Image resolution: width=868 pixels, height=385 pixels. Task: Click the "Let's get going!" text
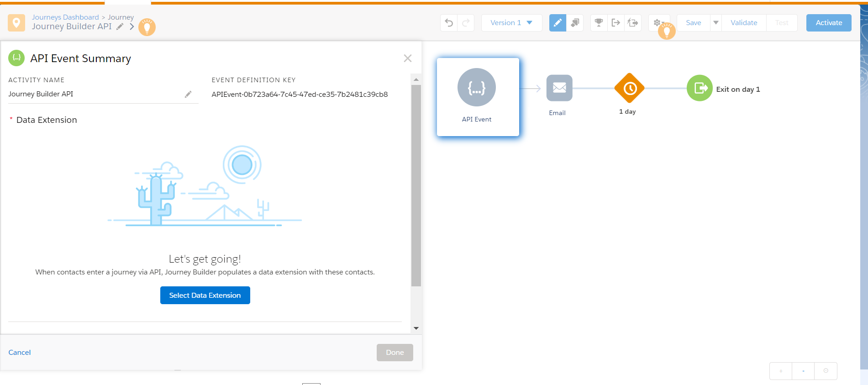205,259
